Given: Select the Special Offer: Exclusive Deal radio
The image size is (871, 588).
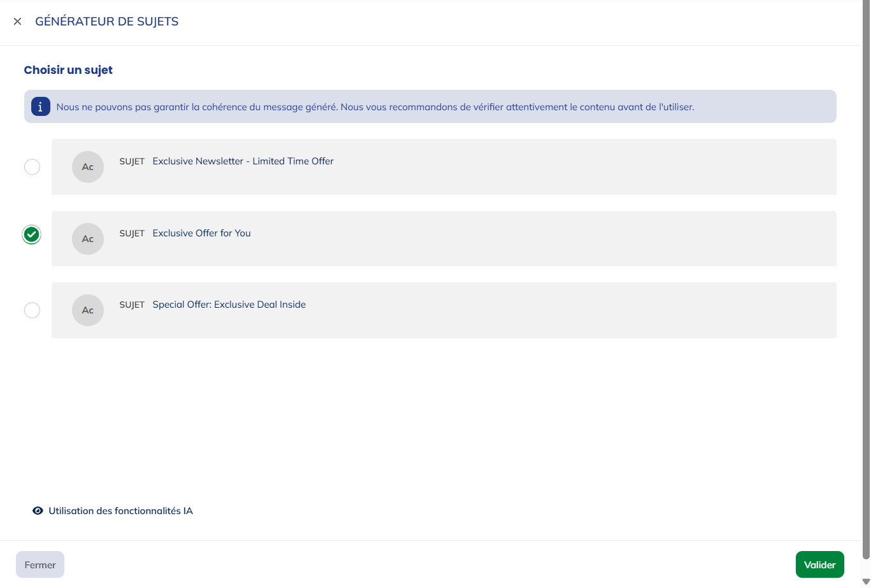Looking at the screenshot, I should [x=31, y=310].
